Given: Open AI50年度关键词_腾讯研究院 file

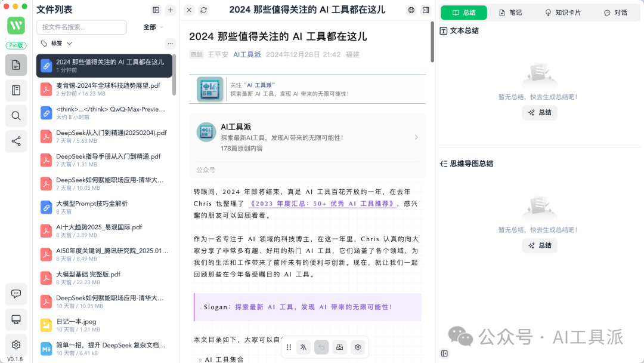Looking at the screenshot, I should [104, 254].
